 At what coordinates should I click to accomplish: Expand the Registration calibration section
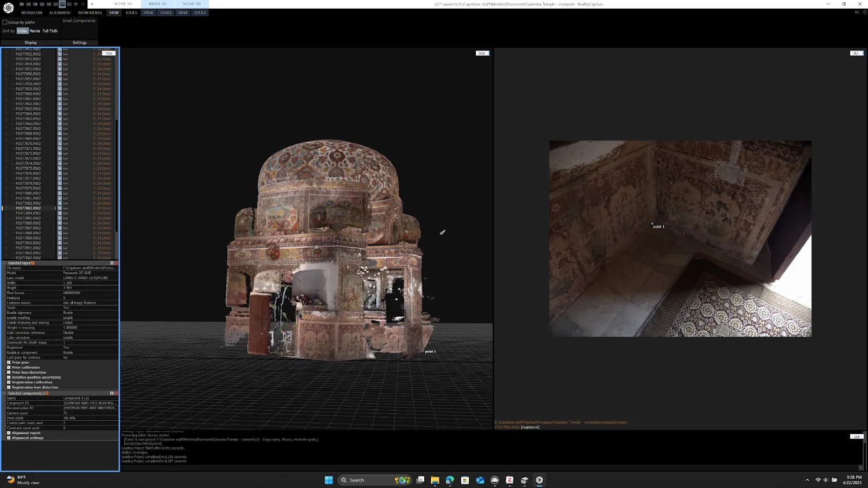coord(9,382)
